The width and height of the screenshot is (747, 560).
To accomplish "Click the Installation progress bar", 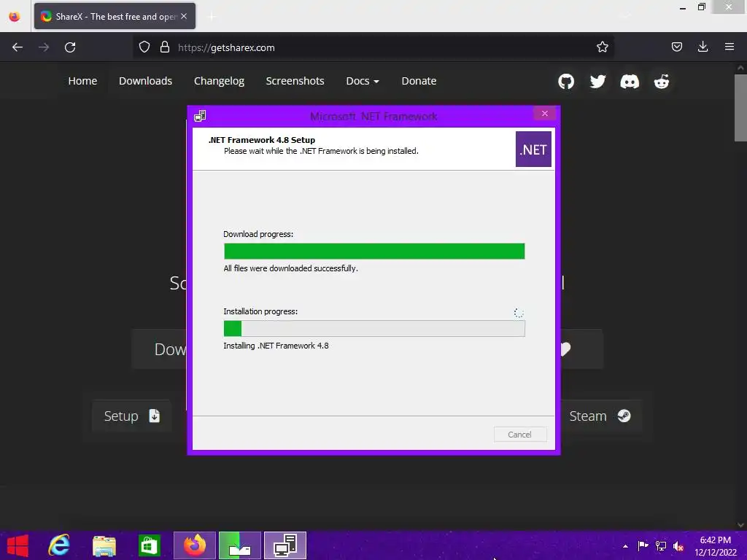I will click(x=374, y=328).
